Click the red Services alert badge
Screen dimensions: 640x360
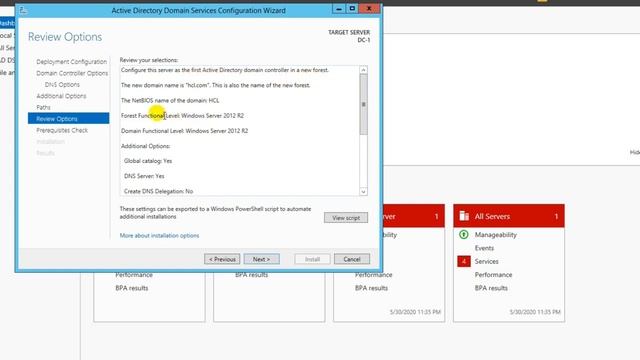(464, 261)
